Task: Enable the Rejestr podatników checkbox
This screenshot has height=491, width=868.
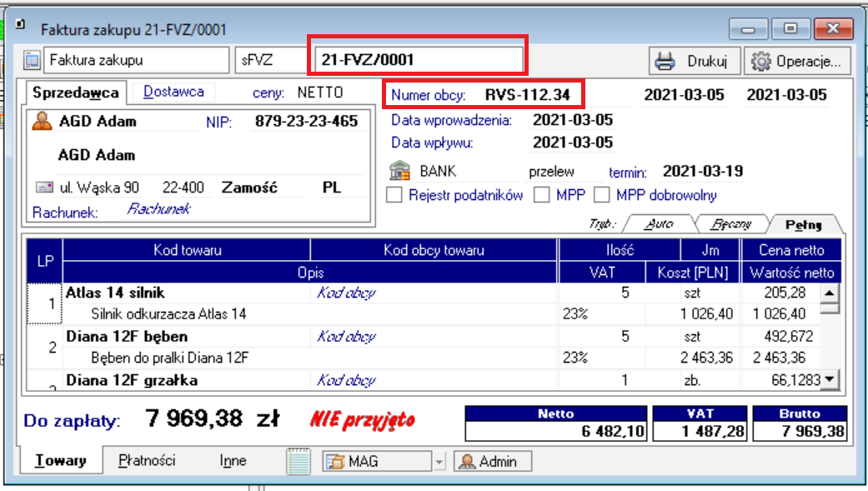Action: [395, 196]
